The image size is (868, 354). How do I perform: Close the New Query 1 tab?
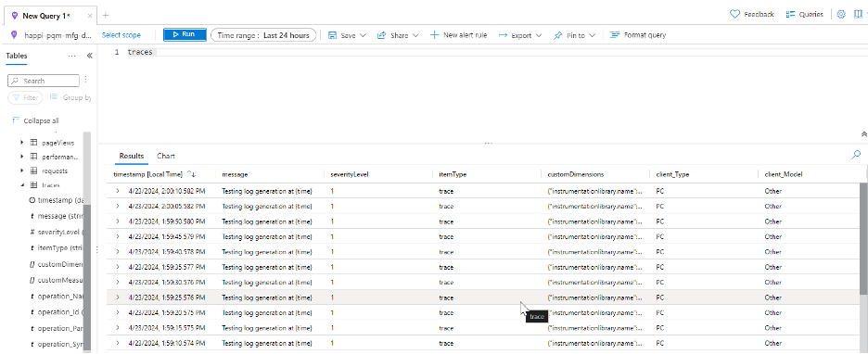[90, 15]
